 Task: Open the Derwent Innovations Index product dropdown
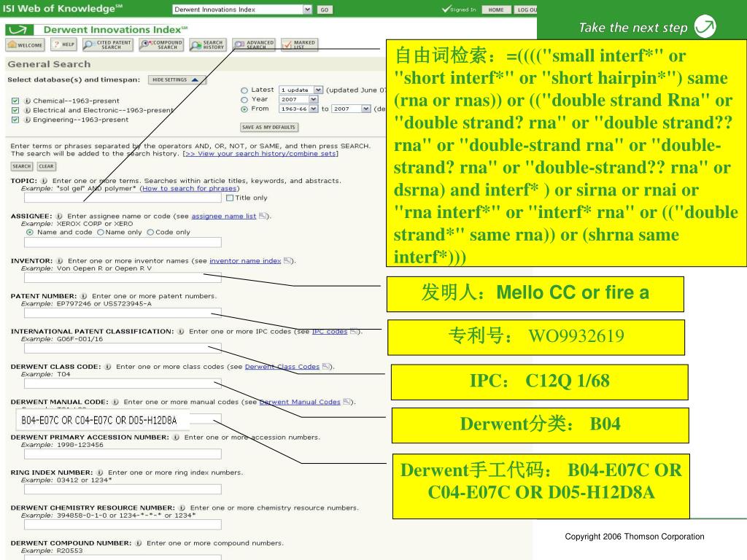(x=242, y=9)
